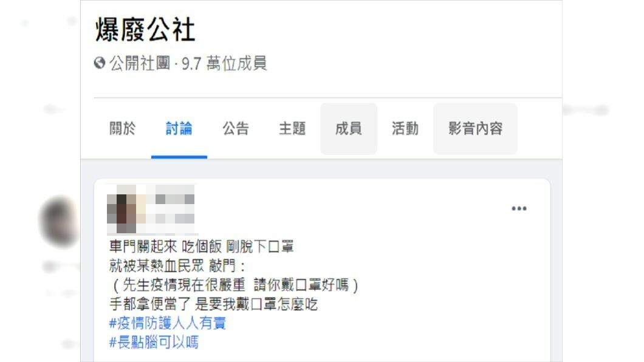The image size is (644, 362).
Task: Click the 爆廢公社 group title
Action: point(145,30)
